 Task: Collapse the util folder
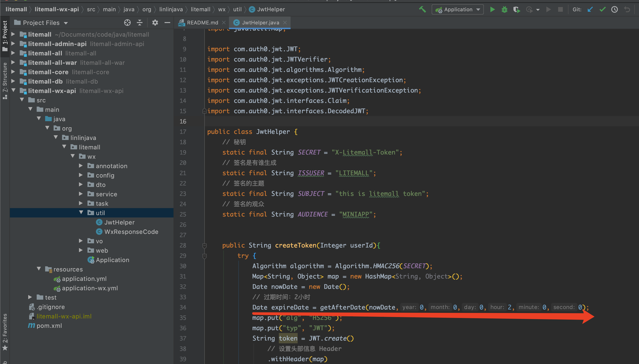pos(81,213)
